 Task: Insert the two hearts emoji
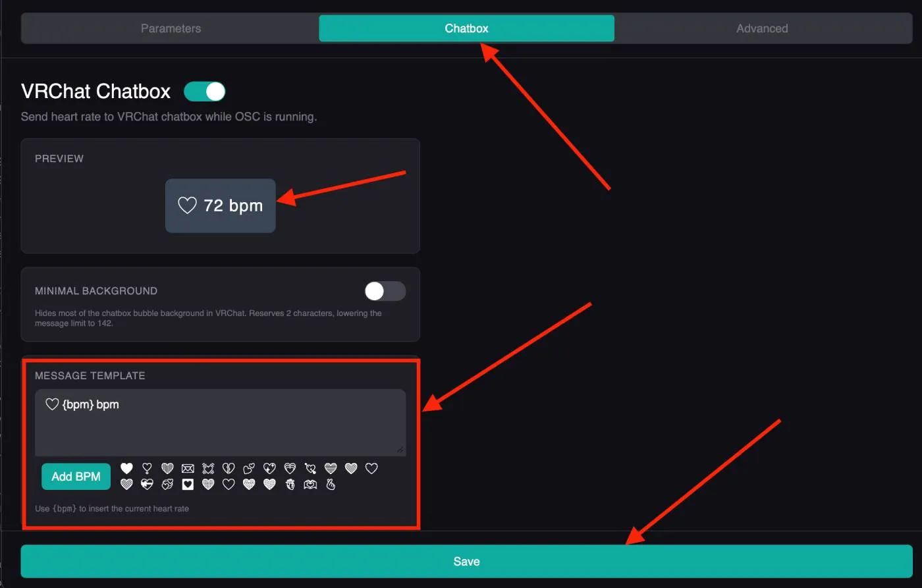(x=249, y=468)
